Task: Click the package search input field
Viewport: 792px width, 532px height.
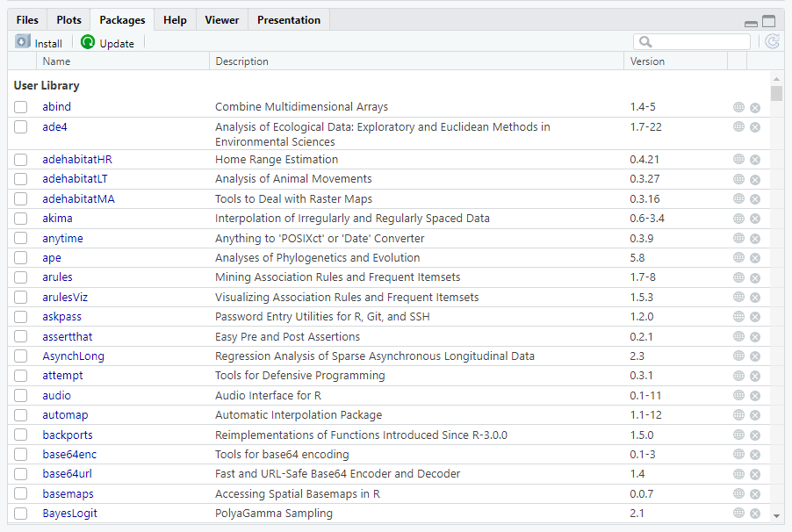Action: pos(700,42)
